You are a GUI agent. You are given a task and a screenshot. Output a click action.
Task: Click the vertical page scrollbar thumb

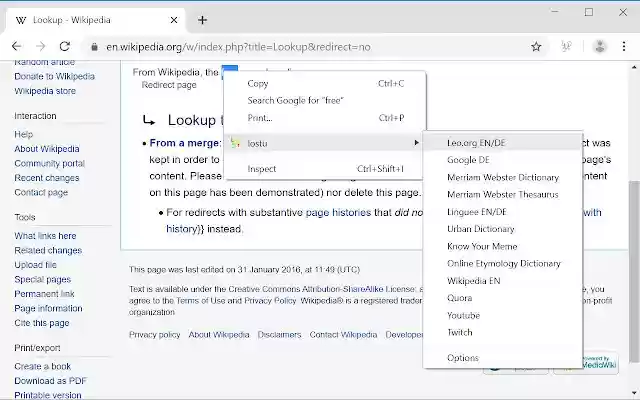(x=634, y=271)
